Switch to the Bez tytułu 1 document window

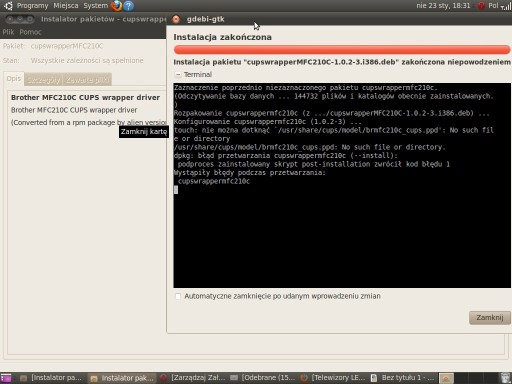(403, 378)
